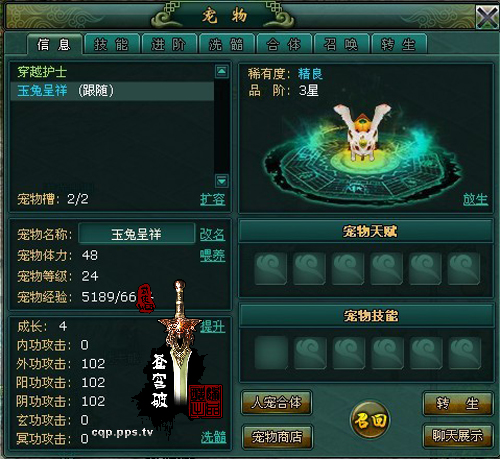
Task: Click the 喂养 feed link
Action: coord(212,256)
